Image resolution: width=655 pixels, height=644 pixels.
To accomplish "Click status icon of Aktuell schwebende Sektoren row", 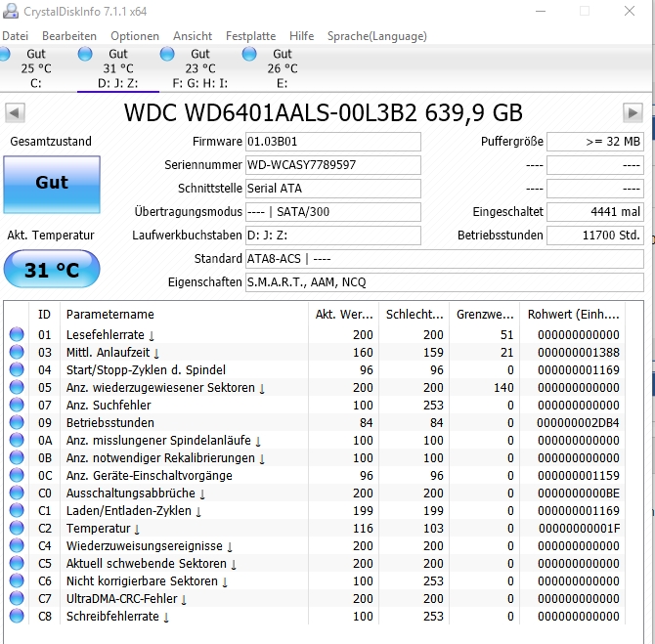I will point(17,563).
